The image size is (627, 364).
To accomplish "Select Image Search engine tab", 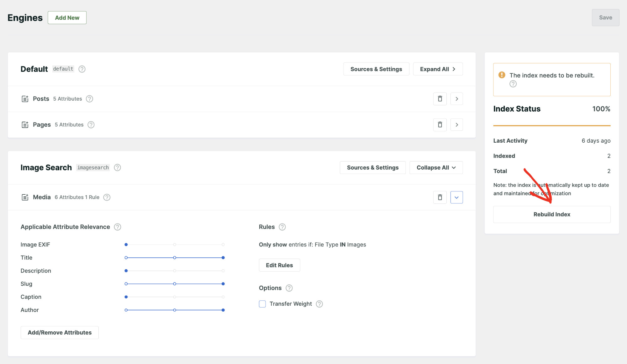I will tap(46, 167).
